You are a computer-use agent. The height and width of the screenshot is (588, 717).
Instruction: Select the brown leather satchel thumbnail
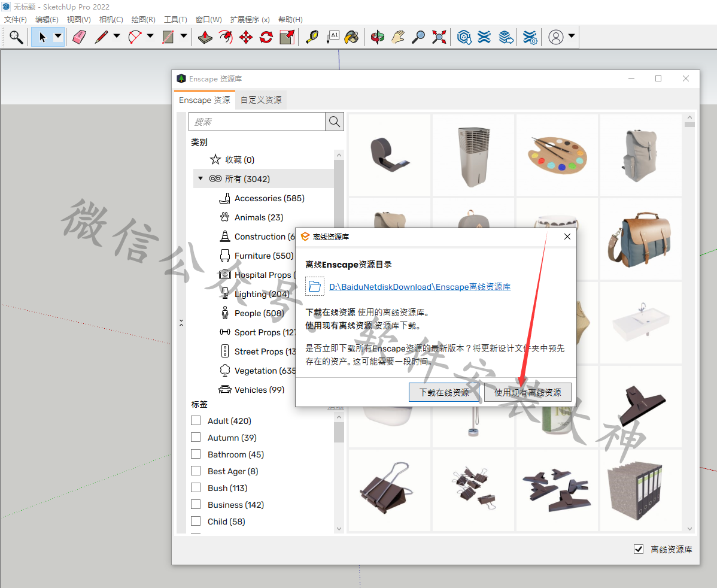coord(640,239)
